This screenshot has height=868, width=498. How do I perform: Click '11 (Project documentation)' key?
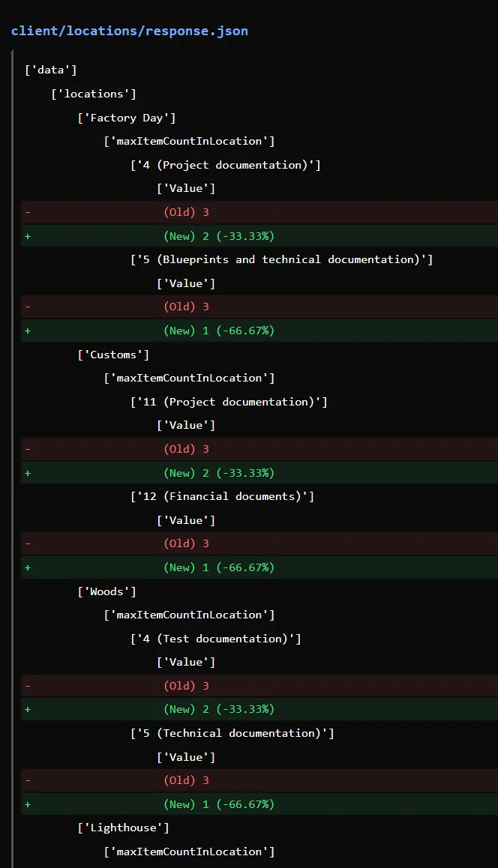point(229,402)
